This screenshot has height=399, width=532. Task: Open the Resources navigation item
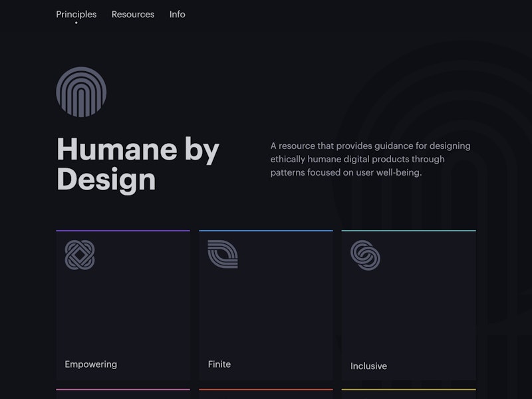(133, 14)
